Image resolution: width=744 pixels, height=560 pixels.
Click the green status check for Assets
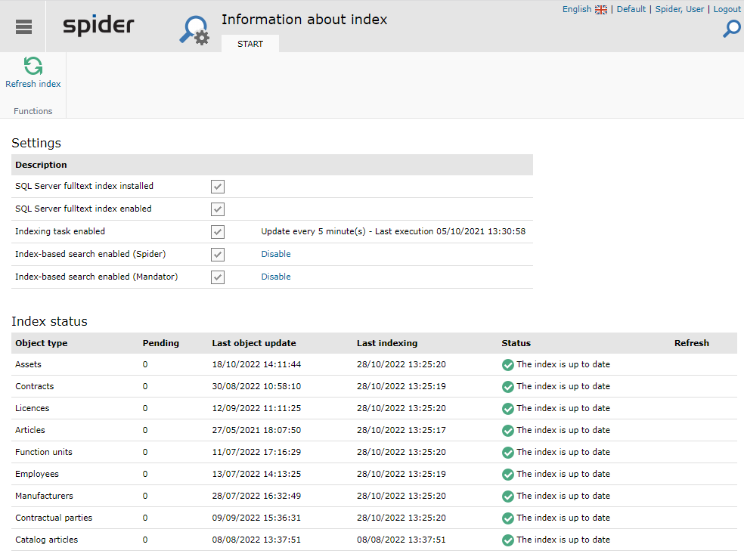[x=507, y=364]
